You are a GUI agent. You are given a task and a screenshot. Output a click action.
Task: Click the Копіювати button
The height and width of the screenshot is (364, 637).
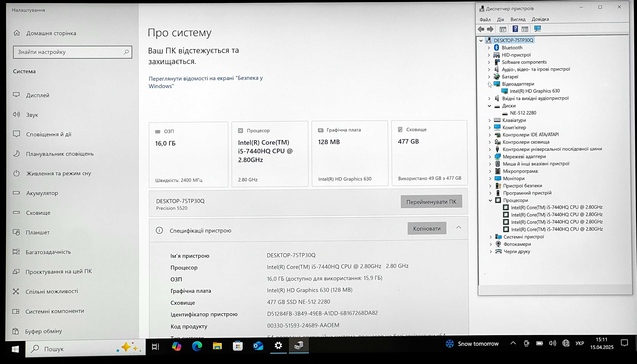coord(427,228)
